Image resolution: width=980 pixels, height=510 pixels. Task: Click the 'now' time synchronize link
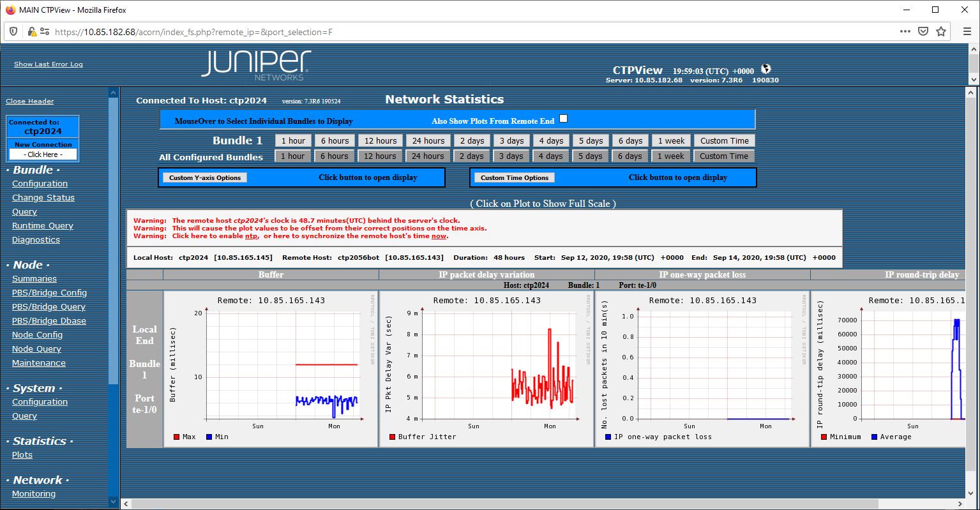coord(439,236)
